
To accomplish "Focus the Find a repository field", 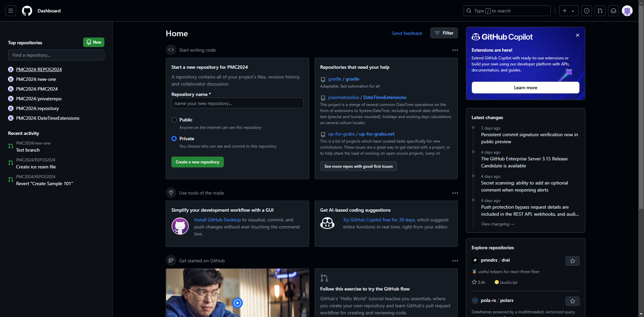I will tap(56, 55).
